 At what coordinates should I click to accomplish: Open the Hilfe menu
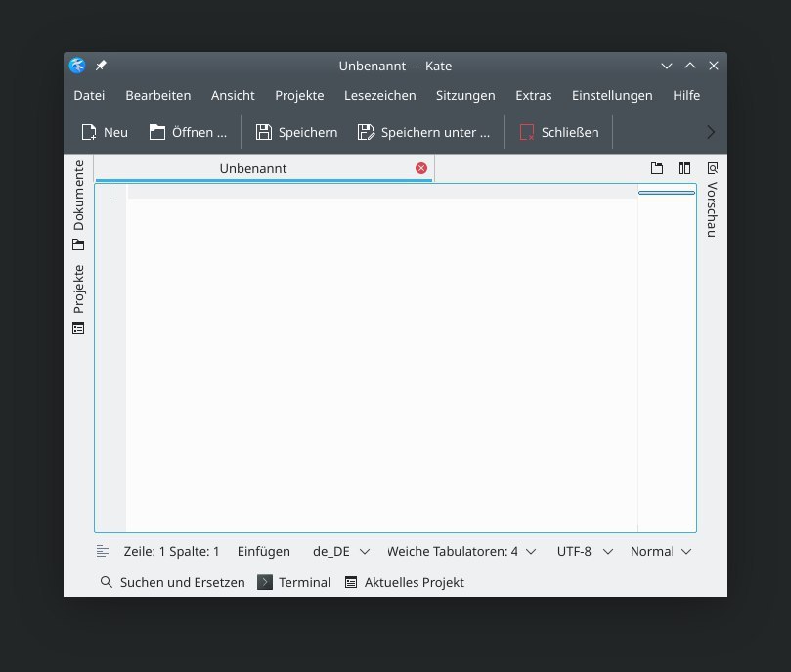click(686, 95)
